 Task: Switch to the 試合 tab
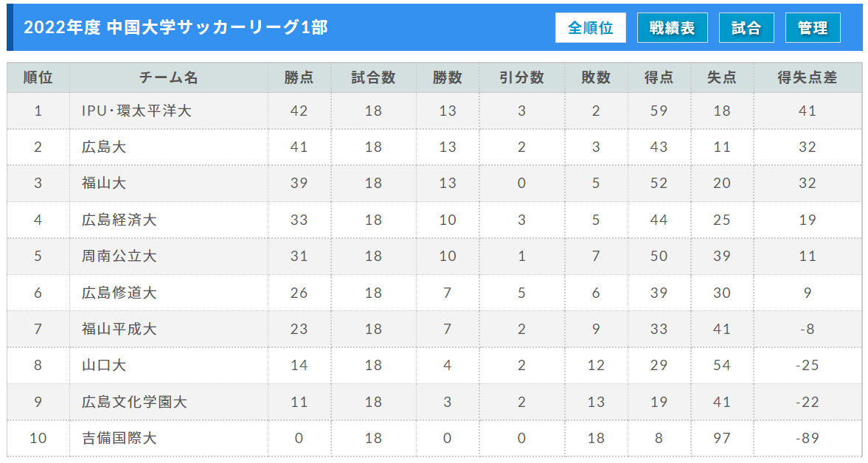click(x=746, y=28)
